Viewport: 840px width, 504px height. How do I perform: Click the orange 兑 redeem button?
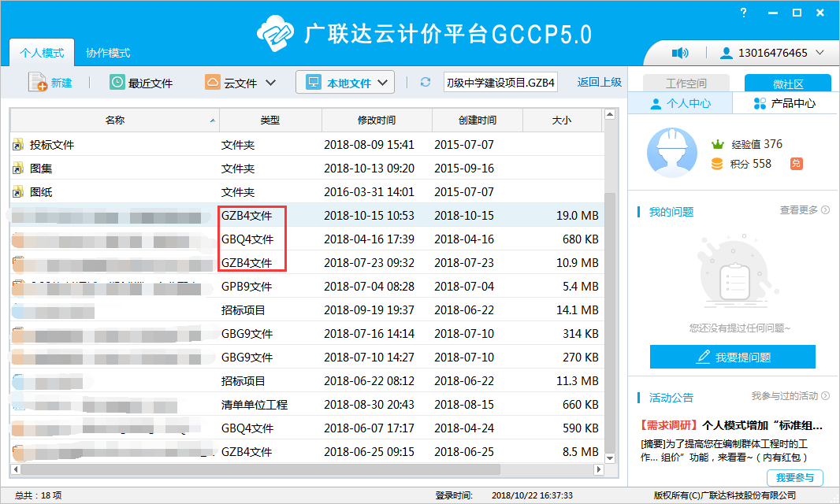pyautogui.click(x=796, y=163)
